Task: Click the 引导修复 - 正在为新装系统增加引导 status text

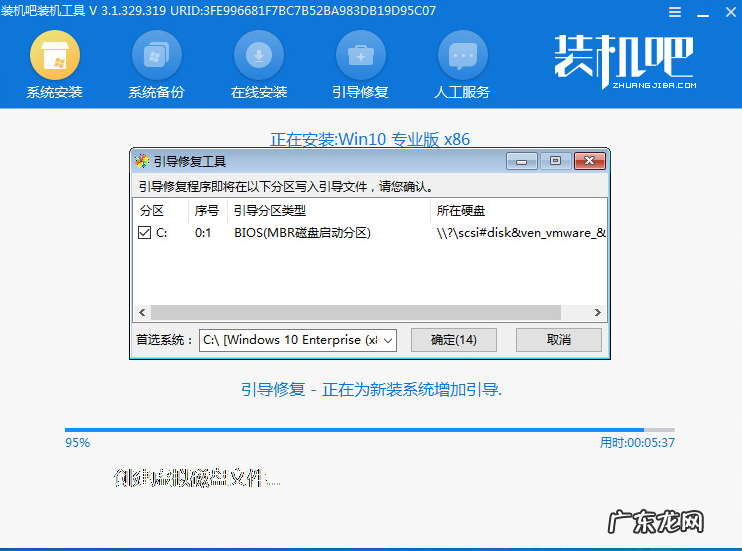Action: pyautogui.click(x=371, y=390)
